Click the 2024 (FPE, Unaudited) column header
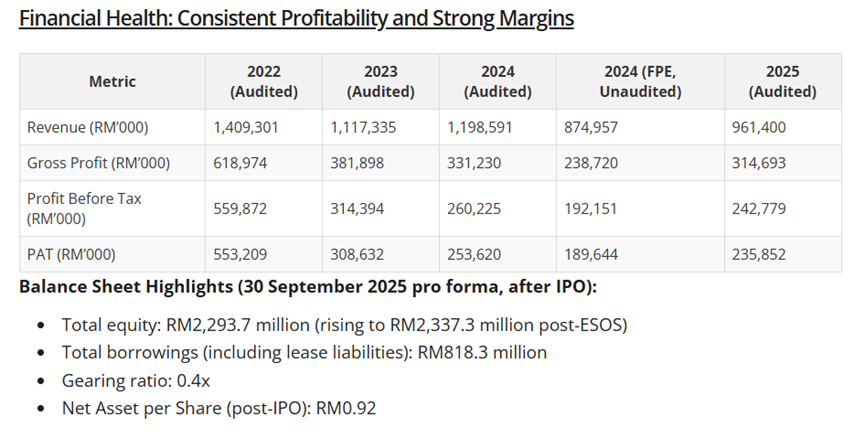 (x=640, y=81)
